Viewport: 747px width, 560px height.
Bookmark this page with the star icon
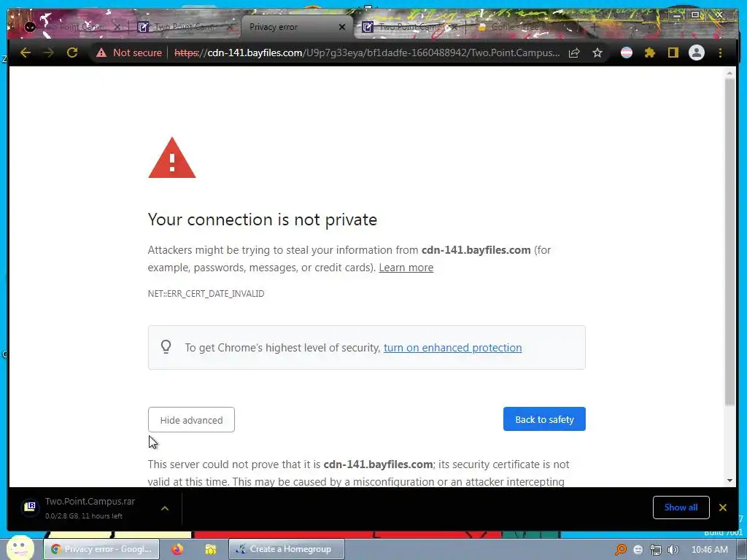click(597, 52)
